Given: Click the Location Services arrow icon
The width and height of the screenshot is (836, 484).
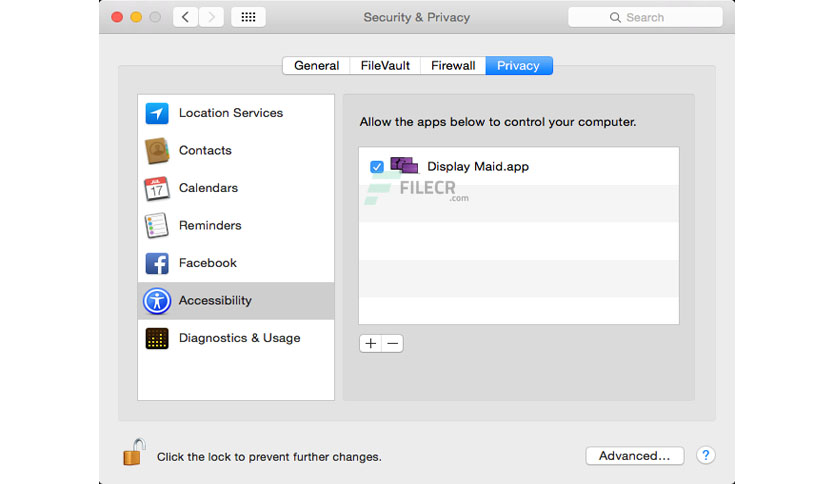Looking at the screenshot, I should point(157,113).
